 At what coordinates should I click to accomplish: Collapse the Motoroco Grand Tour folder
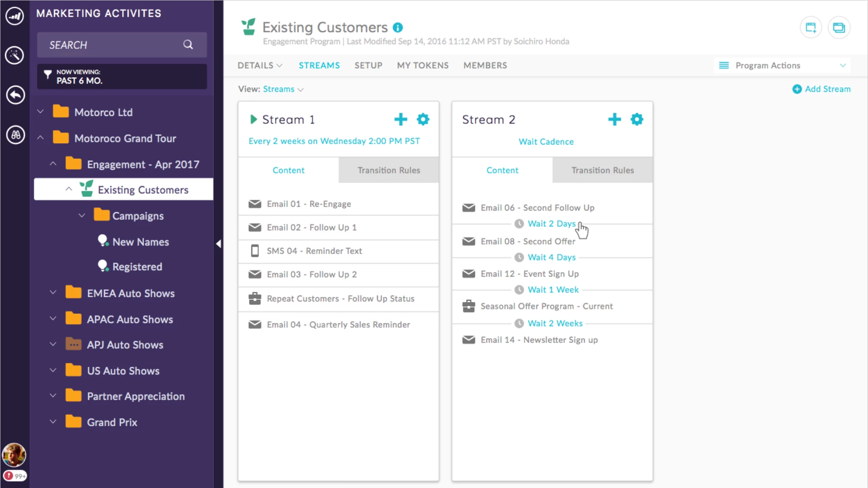[40, 138]
